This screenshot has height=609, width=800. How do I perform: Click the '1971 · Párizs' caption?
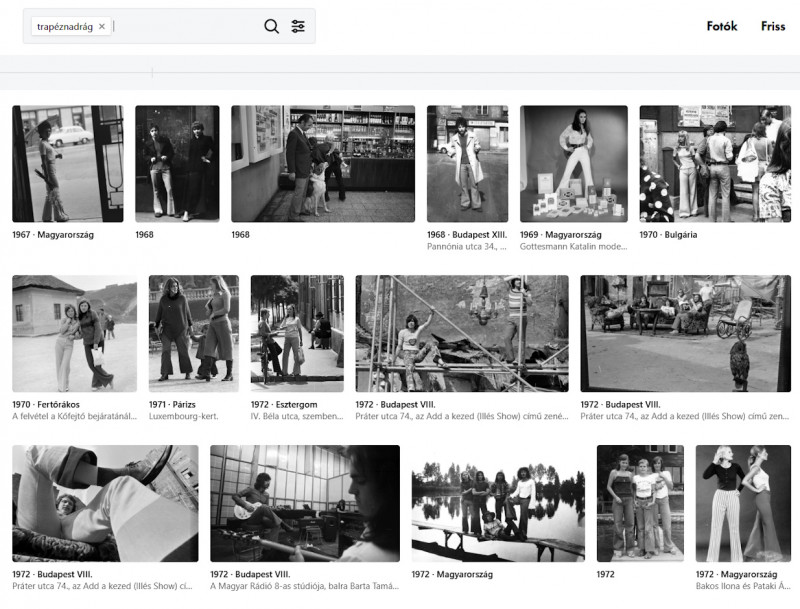tap(172, 404)
